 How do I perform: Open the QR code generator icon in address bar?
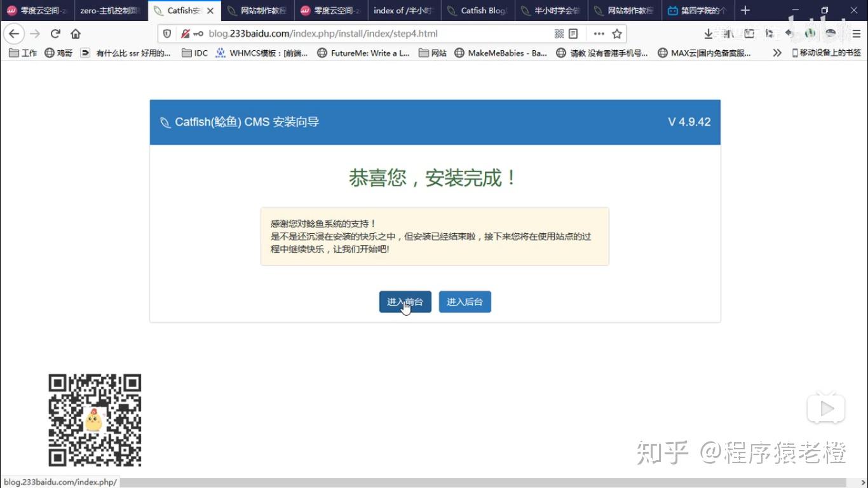tap(559, 34)
